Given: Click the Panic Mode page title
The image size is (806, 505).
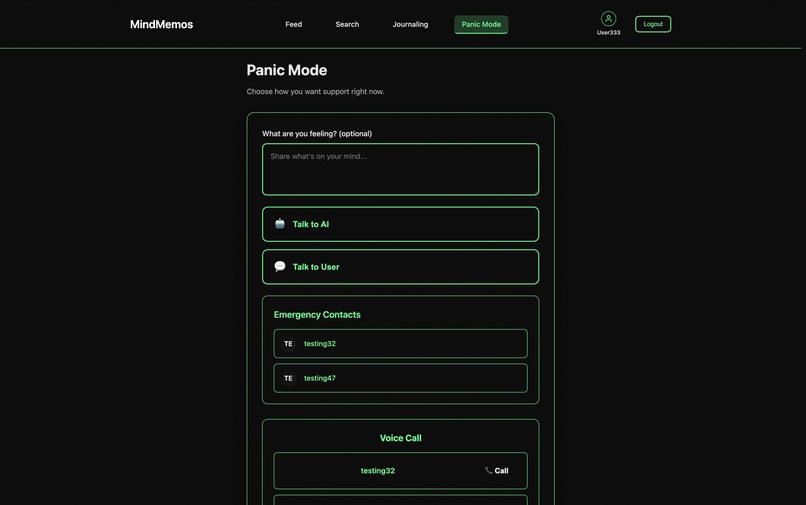Looking at the screenshot, I should pyautogui.click(x=287, y=70).
